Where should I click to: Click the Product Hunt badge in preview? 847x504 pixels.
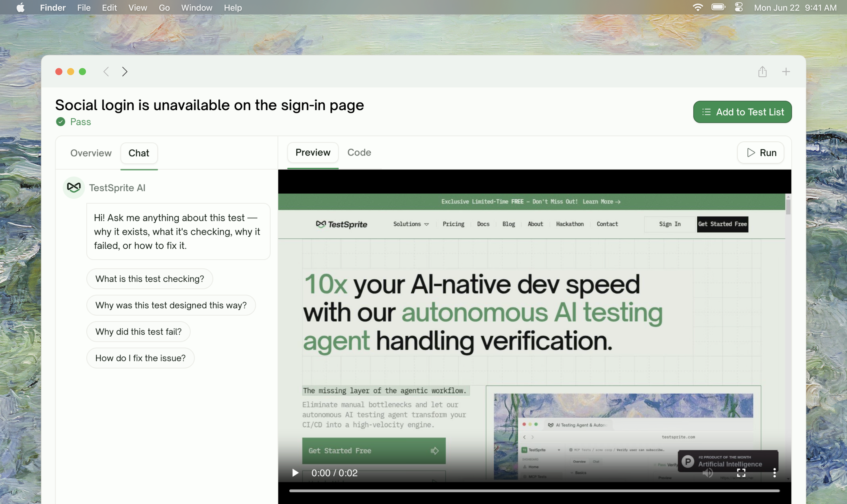pos(728,461)
